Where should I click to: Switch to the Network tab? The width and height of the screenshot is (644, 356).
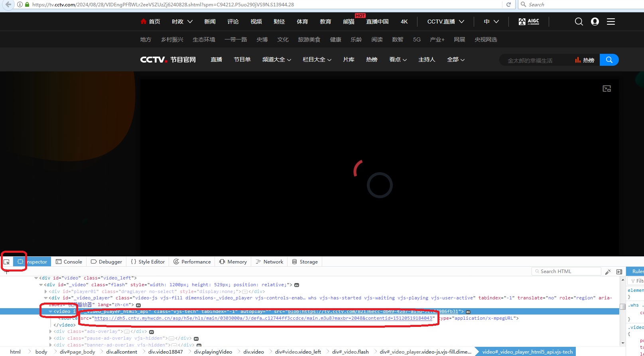pyautogui.click(x=270, y=262)
